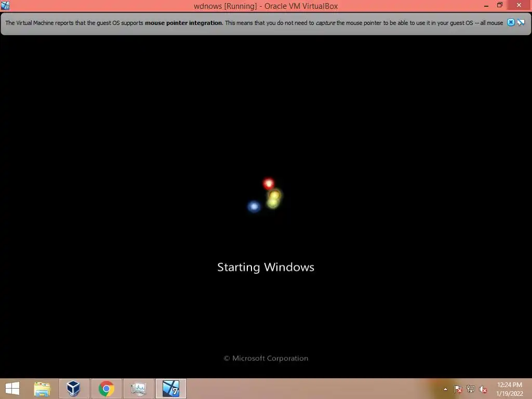Dismiss the mouse pointer integration notification
Screen dimensions: 532x399
(511, 22)
